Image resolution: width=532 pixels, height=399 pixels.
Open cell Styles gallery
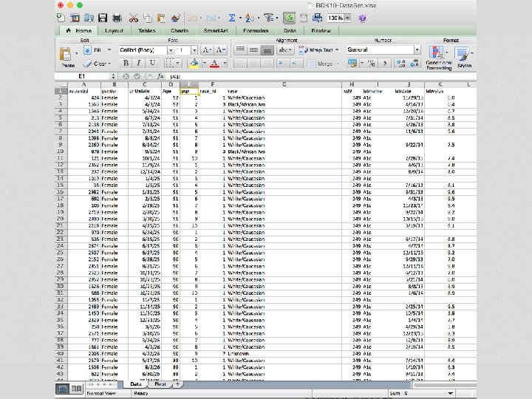click(x=464, y=58)
